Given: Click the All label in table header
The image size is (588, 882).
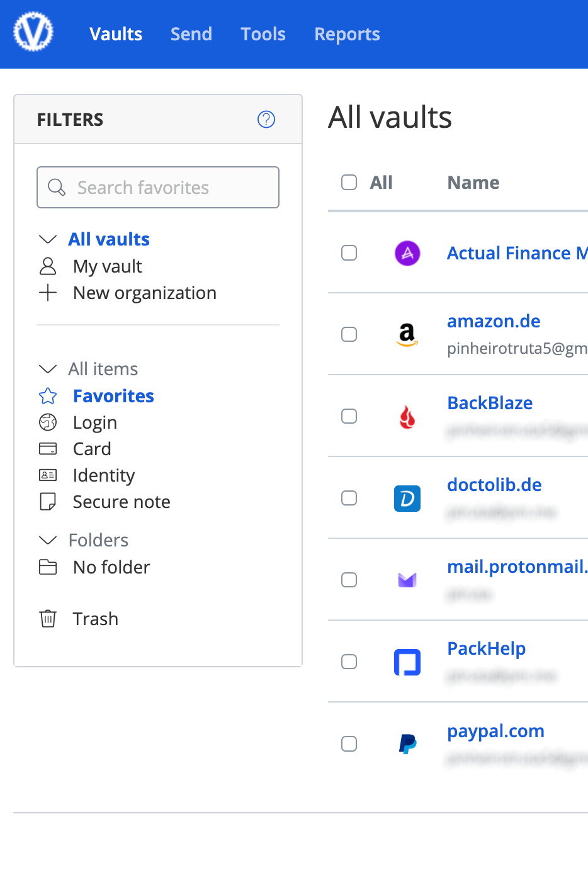Looking at the screenshot, I should click(381, 183).
